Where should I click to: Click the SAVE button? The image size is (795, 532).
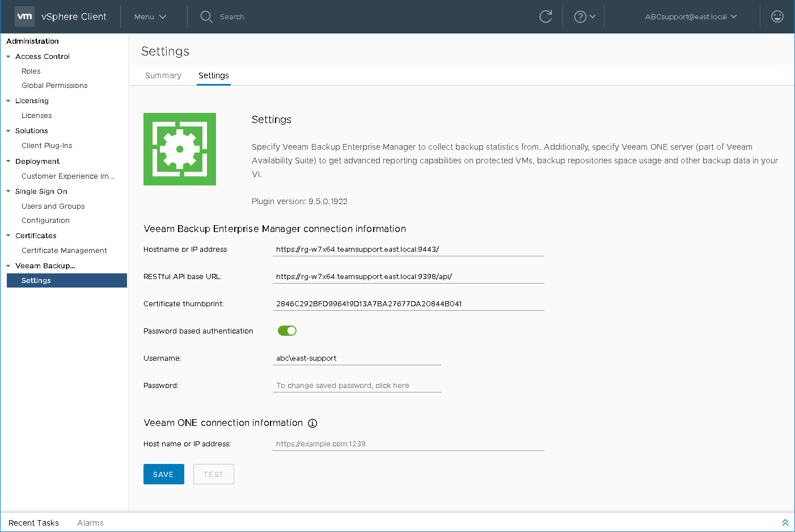[x=164, y=474]
